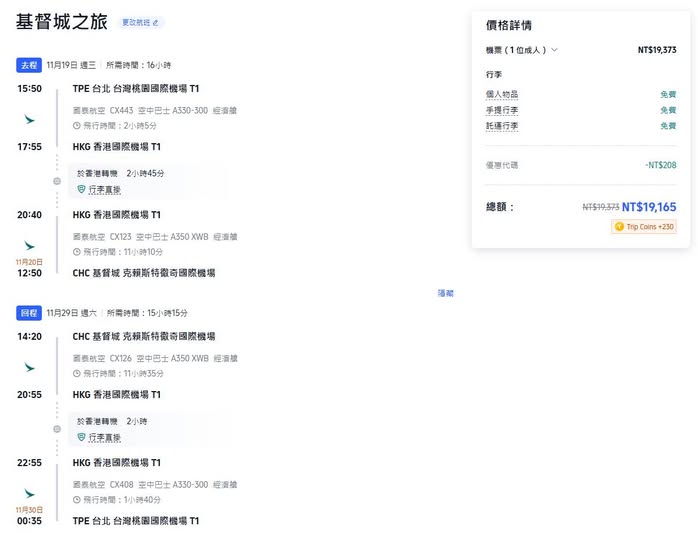The height and width of the screenshot is (540, 698).
Task: Click the Cathay Pacific logo for flight CX126
Action: (x=29, y=367)
